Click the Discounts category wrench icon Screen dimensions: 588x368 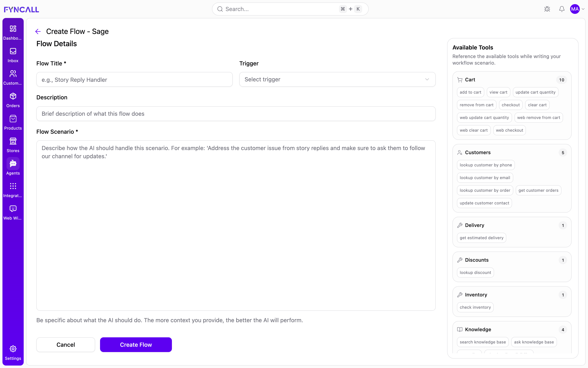click(x=460, y=260)
